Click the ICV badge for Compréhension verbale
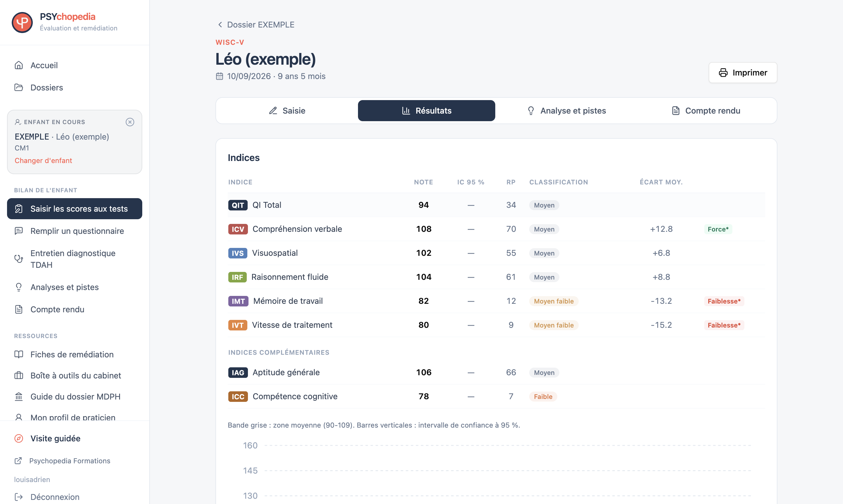 point(238,229)
